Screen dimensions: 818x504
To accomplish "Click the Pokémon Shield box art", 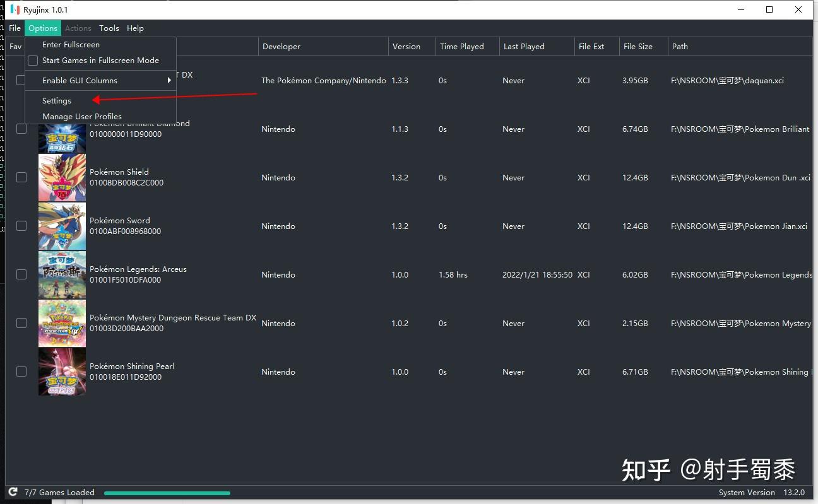I will click(61, 177).
